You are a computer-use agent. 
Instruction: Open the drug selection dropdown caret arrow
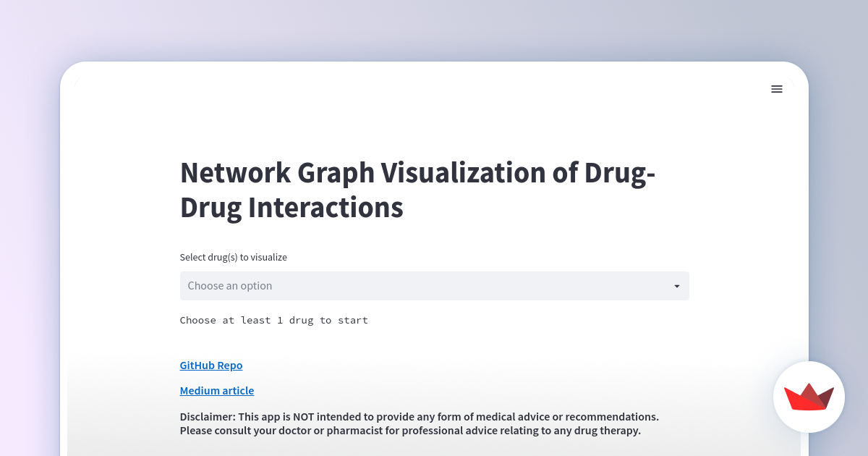tap(677, 286)
